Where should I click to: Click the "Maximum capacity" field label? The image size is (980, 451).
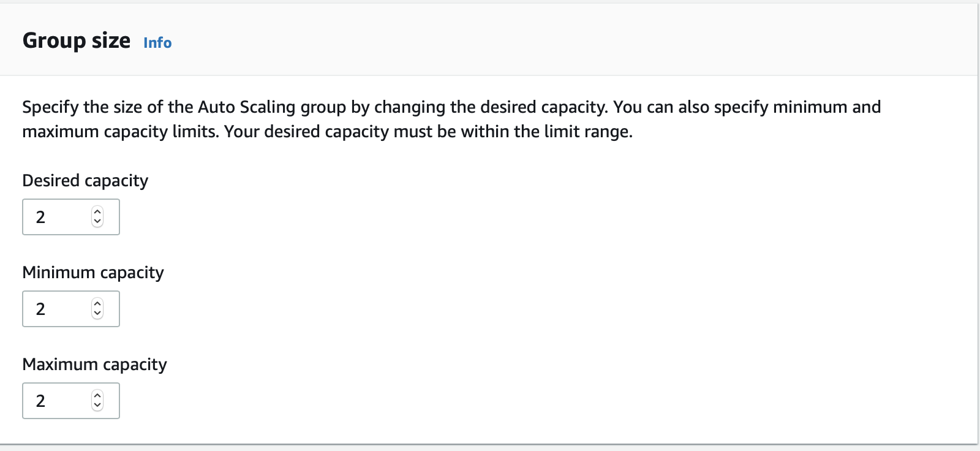tap(94, 365)
